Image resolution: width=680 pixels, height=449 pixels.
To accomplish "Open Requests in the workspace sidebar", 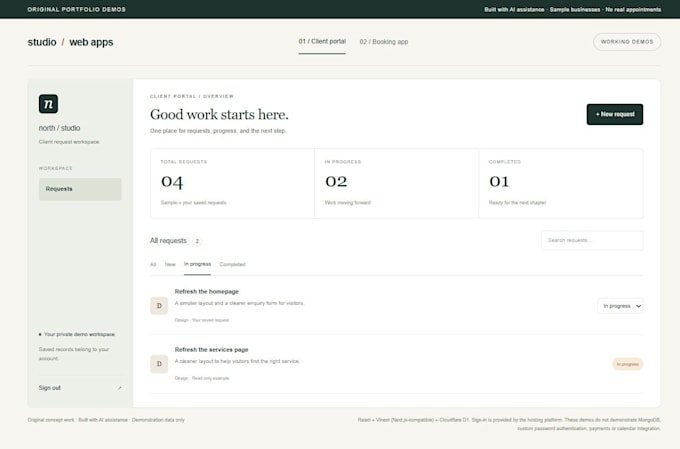I will click(80, 189).
